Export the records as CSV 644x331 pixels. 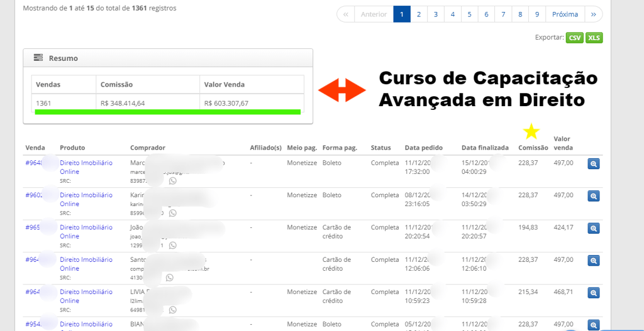click(x=575, y=38)
